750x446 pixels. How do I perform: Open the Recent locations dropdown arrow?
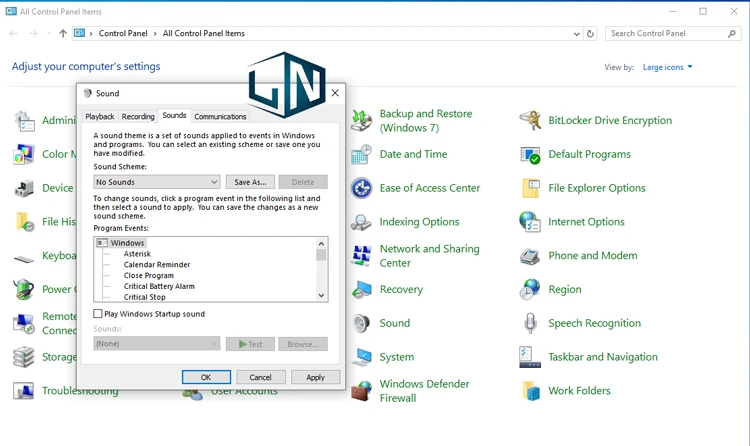(49, 33)
